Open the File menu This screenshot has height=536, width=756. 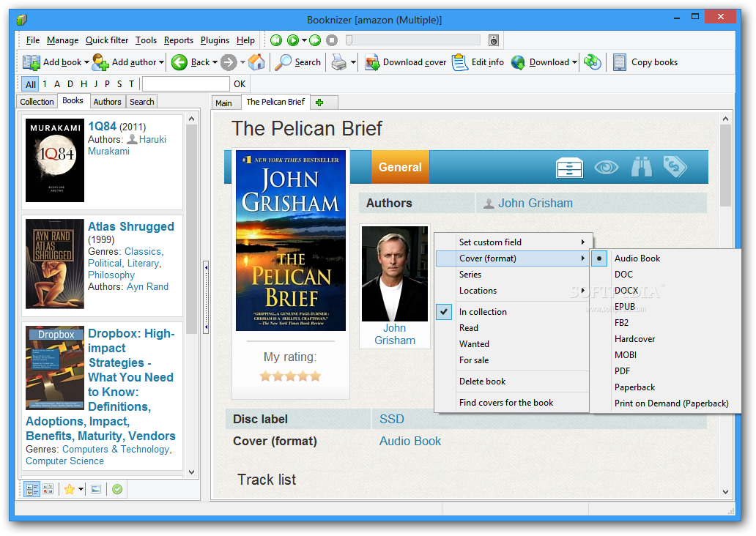point(33,40)
